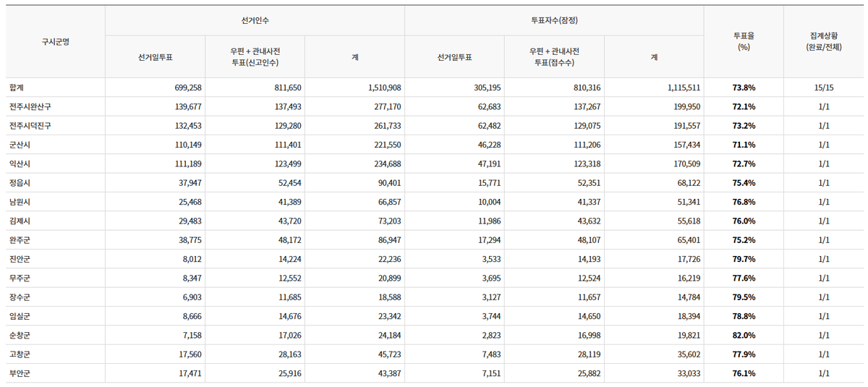Click the 6,903 election-day electorate cell
The image size is (868, 387).
click(x=190, y=297)
